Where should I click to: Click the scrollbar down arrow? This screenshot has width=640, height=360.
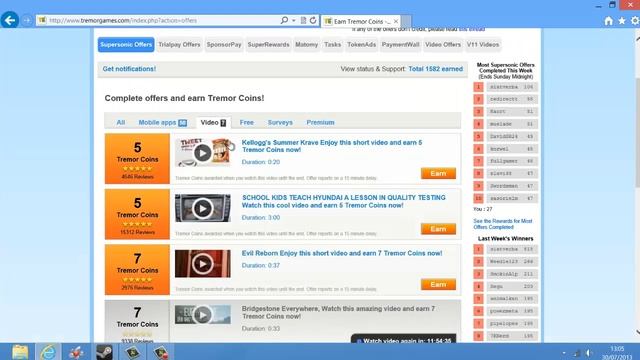pyautogui.click(x=637, y=332)
